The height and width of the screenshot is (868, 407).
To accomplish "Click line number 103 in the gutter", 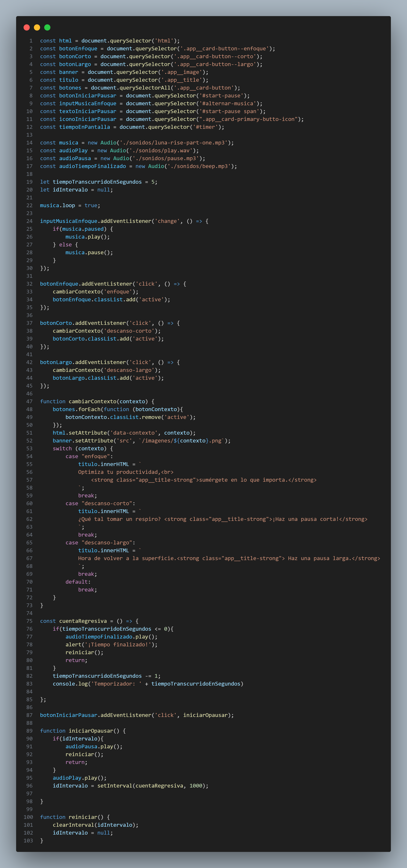I will click(x=28, y=841).
